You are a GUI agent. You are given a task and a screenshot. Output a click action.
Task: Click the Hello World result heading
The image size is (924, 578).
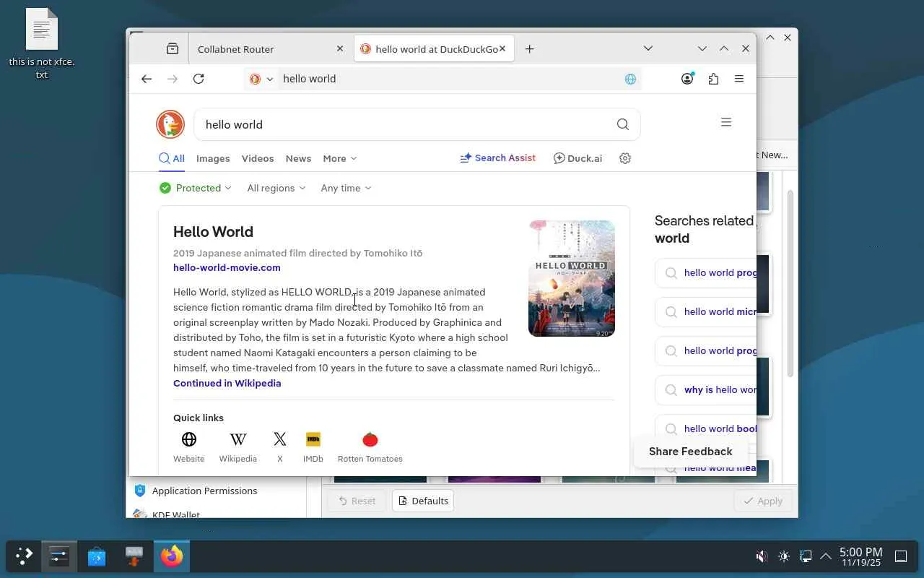pos(213,232)
